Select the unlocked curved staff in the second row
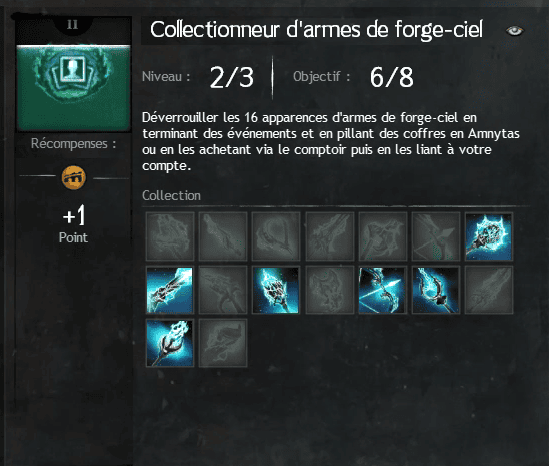549x466 pixels. 436,290
